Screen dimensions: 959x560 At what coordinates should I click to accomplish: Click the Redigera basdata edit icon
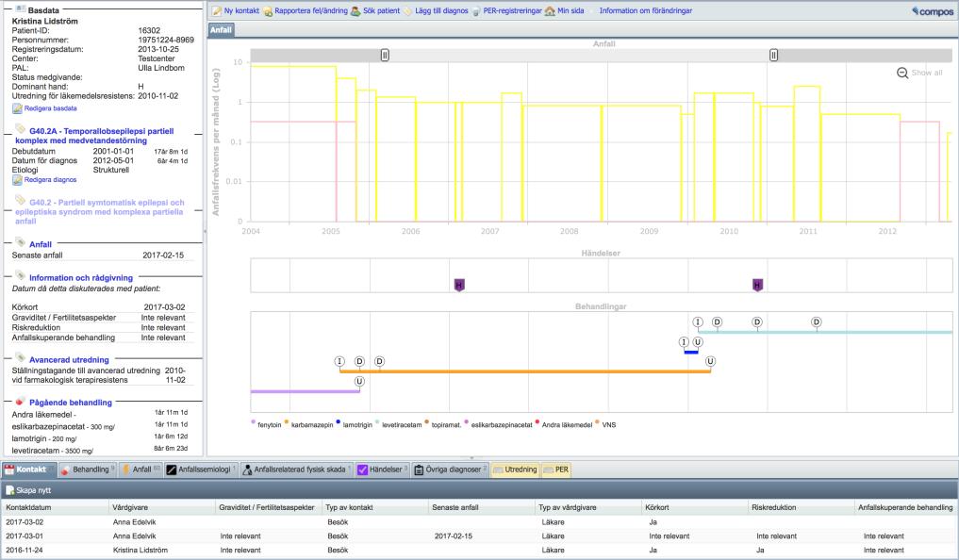[x=17, y=108]
